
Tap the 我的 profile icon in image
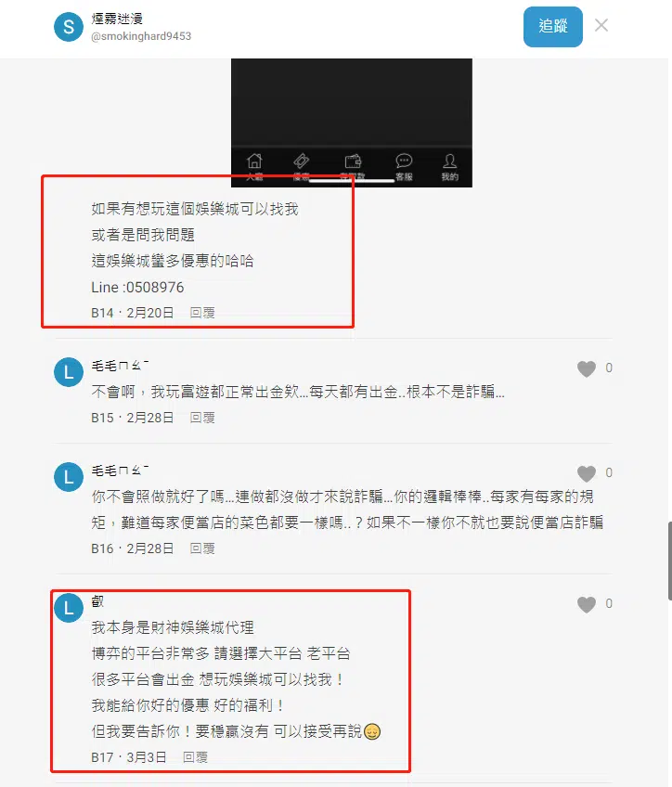tap(449, 161)
